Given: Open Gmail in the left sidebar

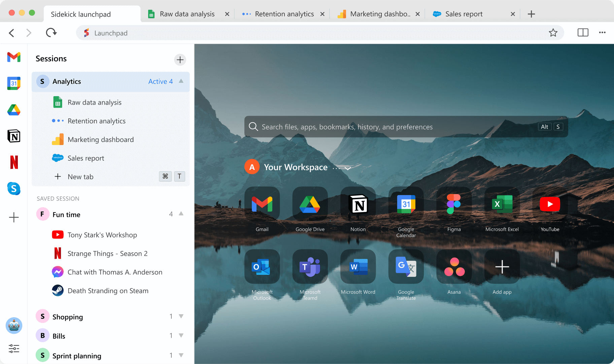Looking at the screenshot, I should coord(14,57).
